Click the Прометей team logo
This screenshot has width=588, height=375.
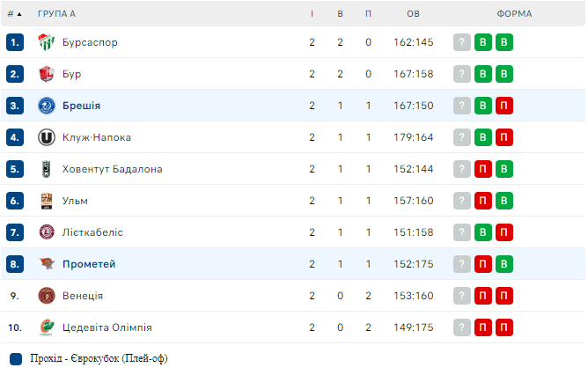(x=47, y=264)
